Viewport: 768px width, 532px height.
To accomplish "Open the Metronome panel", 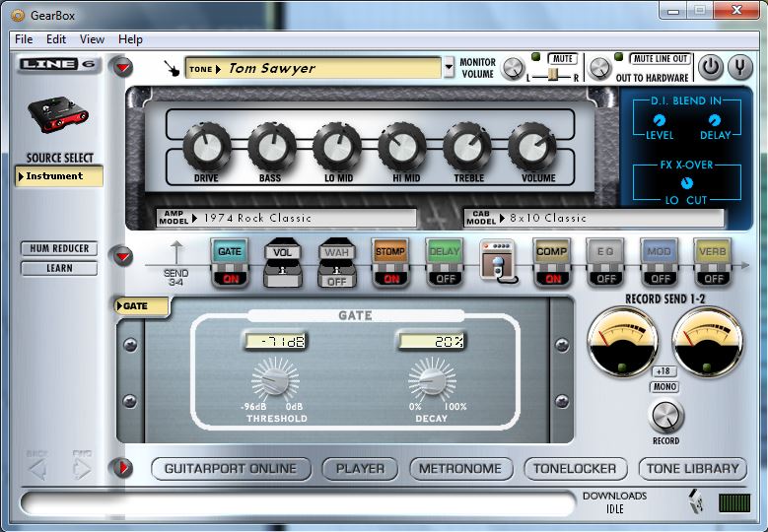I will click(460, 469).
